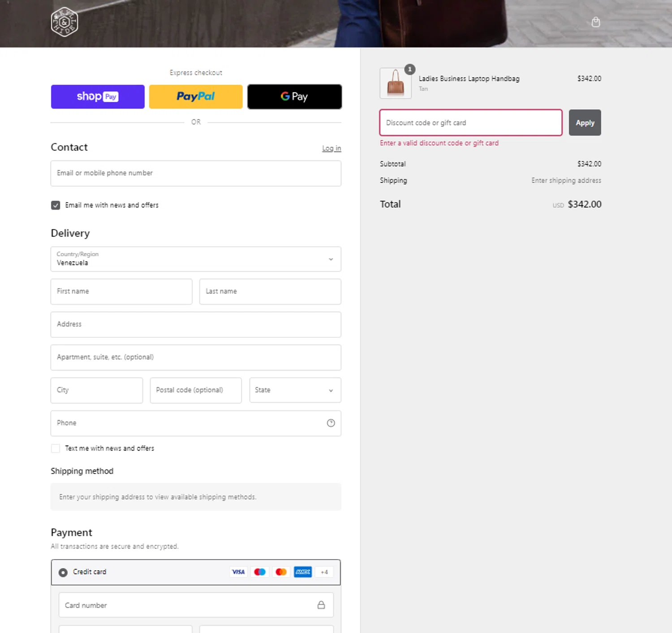Focus the First name field
The width and height of the screenshot is (672, 633).
click(x=121, y=292)
